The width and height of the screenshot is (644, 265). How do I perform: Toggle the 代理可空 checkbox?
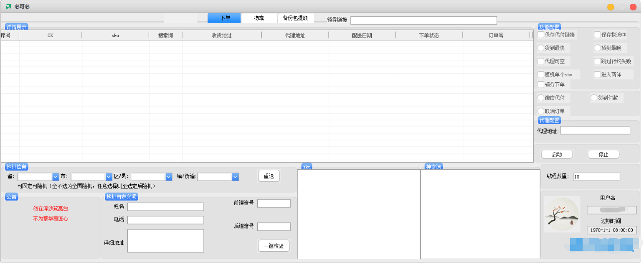[x=541, y=61]
